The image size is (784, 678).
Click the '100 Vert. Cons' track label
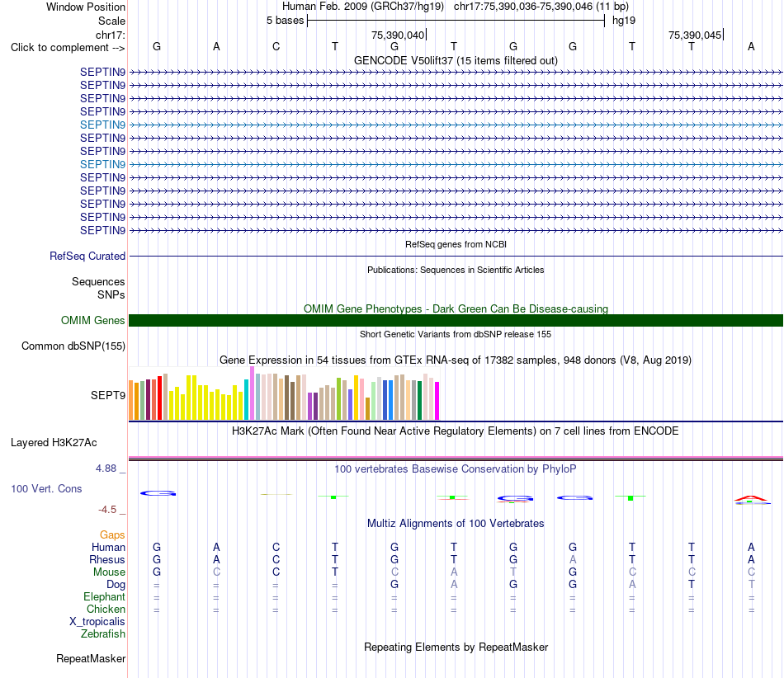point(46,488)
